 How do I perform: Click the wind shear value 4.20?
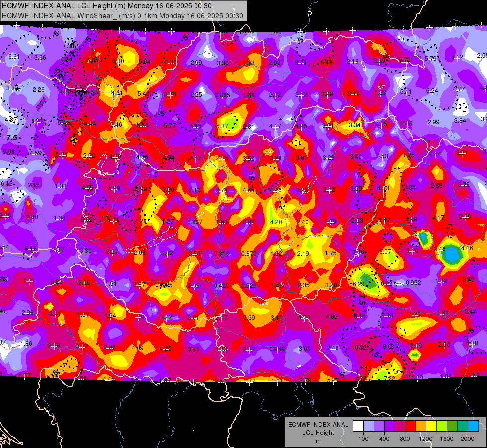point(276,222)
